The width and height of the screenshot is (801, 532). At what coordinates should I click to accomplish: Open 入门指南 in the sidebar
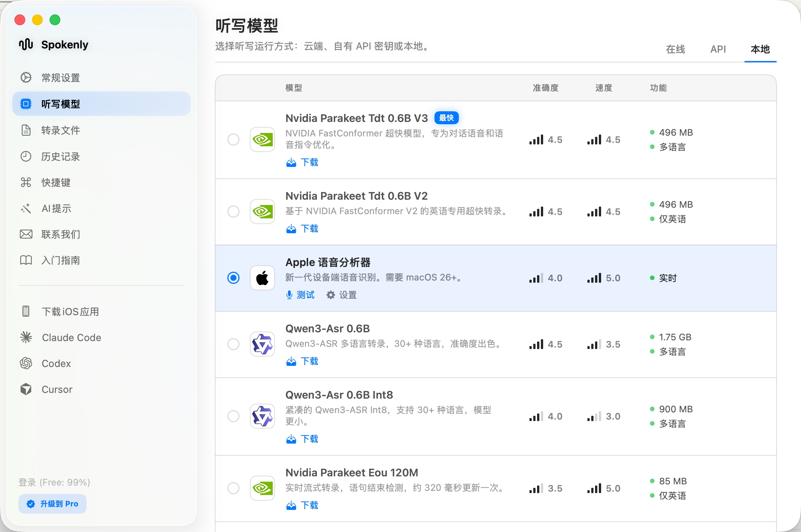pos(101,260)
